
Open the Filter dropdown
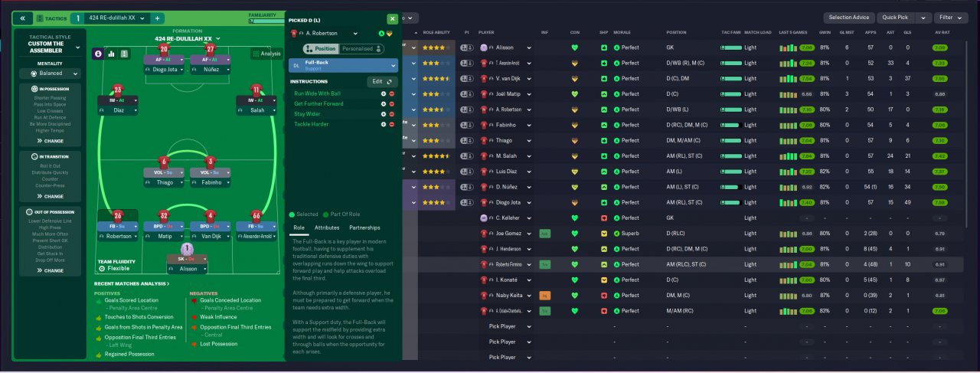coord(950,18)
